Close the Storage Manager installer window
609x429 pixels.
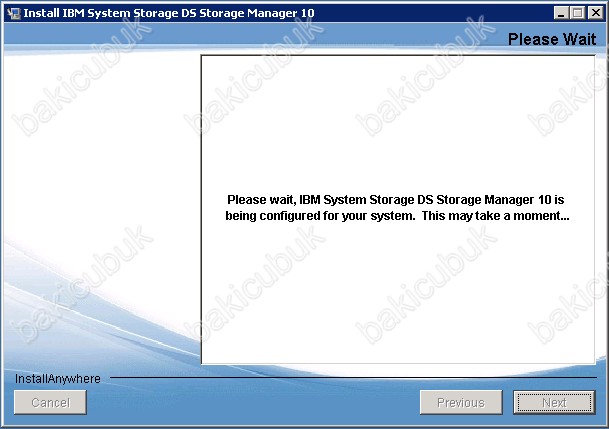pyautogui.click(x=595, y=13)
